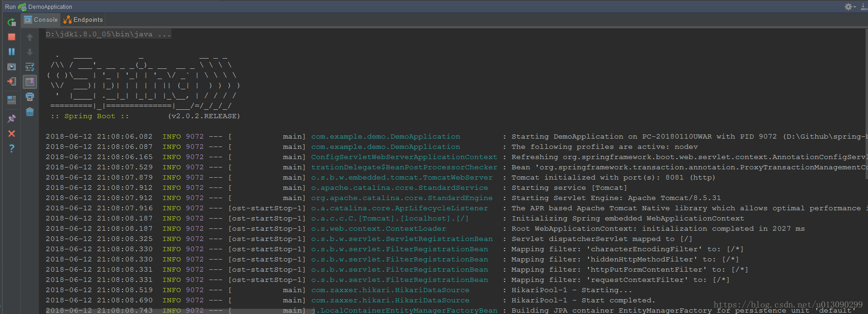Stop the running application with the red square
This screenshot has height=314, width=868.
[x=12, y=37]
